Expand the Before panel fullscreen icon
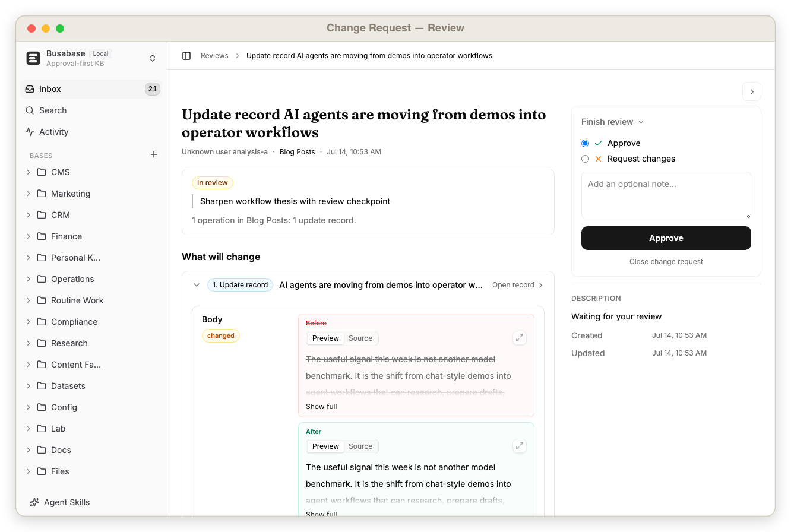Viewport: 791px width, 532px height. point(520,338)
